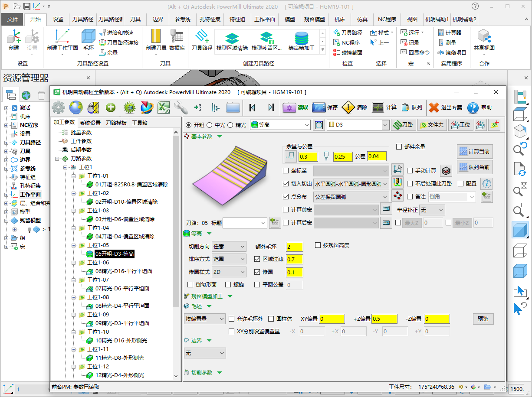The height and width of the screenshot is (397, 532).
Task: Open the Excel export icon
Action: (163, 107)
